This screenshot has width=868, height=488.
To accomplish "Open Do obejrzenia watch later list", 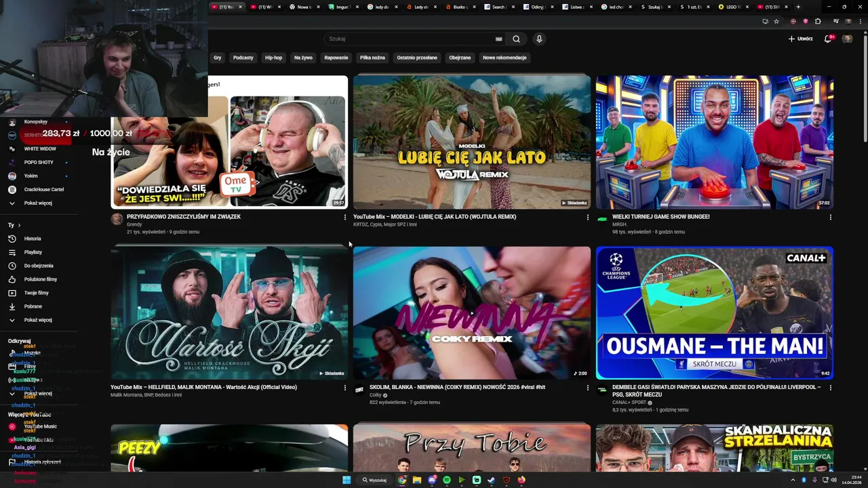I will tap(38, 266).
